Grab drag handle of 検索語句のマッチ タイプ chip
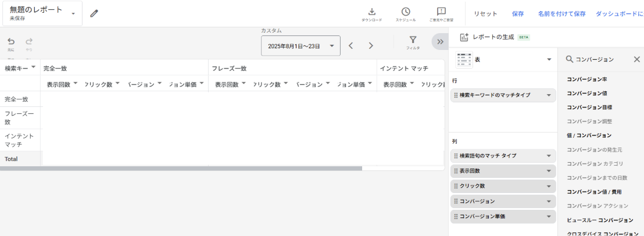 pos(456,156)
